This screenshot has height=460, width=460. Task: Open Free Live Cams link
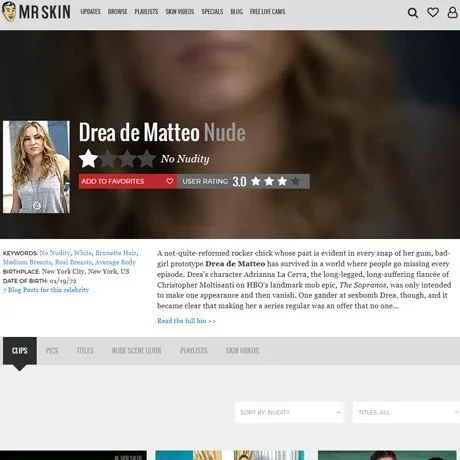pos(267,12)
